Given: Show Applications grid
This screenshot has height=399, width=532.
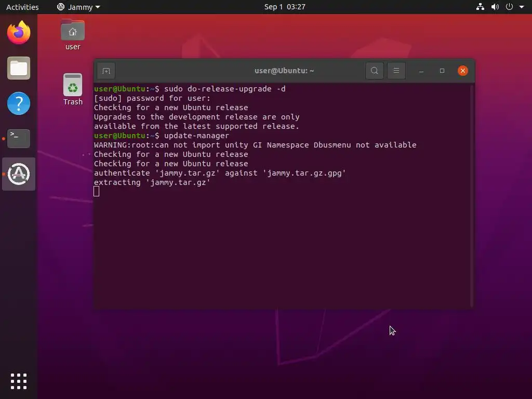Looking at the screenshot, I should (x=19, y=381).
